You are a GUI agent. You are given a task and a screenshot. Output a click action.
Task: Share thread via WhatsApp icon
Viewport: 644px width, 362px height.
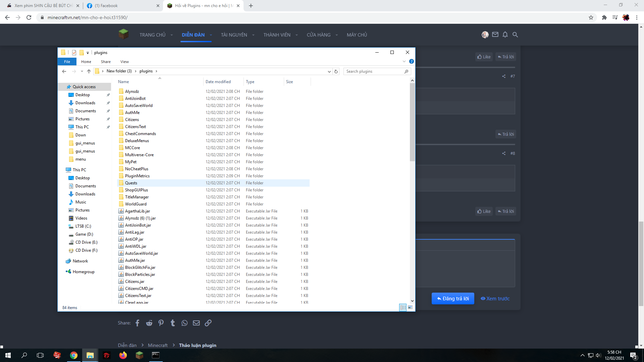[184, 323]
